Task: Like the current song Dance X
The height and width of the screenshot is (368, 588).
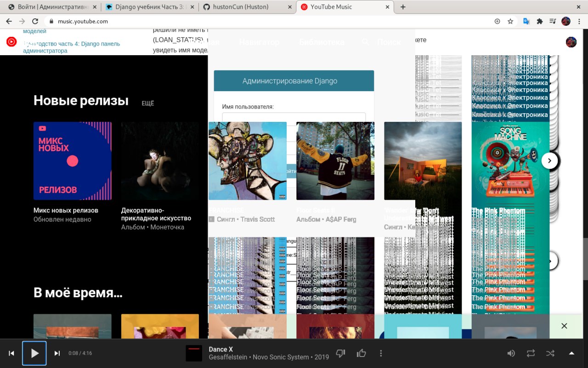Action: tap(362, 353)
